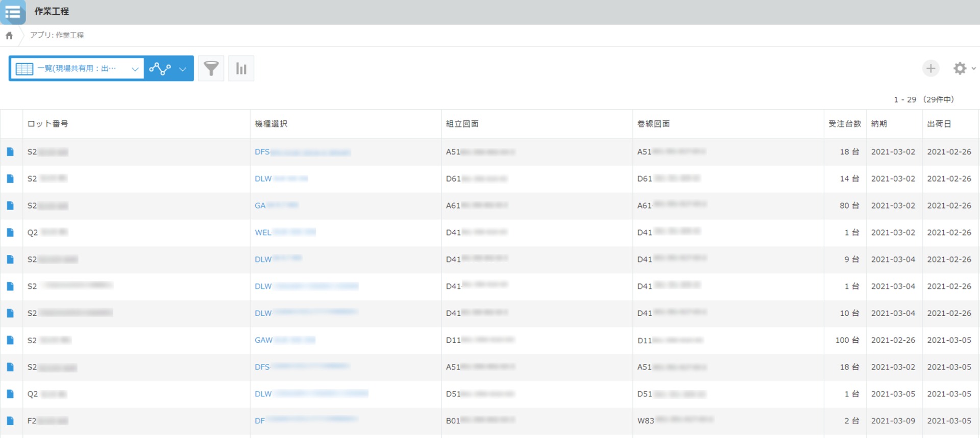Click the アプリ: 作業工程 breadcrumb

[x=57, y=35]
